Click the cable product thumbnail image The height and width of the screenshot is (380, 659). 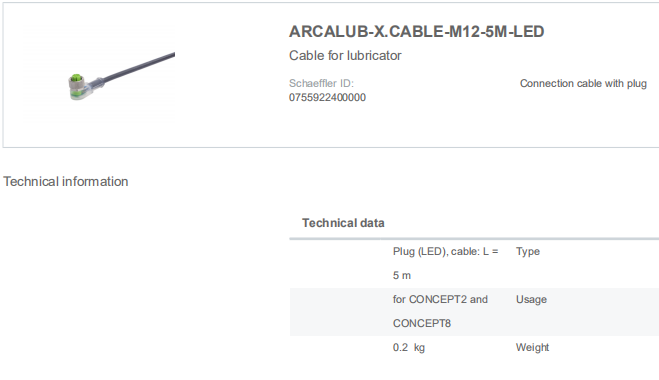coord(100,76)
